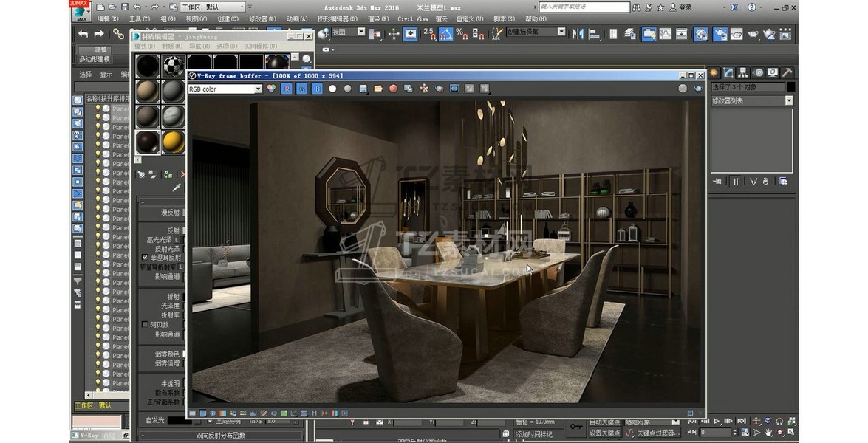Click the 登录 sign-in button

(686, 7)
